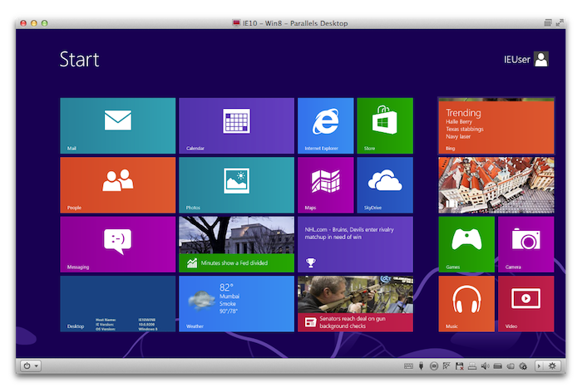Click the printer icon in Parallels status bar
Image resolution: width=582 pixels, height=392 pixels.
(472, 366)
